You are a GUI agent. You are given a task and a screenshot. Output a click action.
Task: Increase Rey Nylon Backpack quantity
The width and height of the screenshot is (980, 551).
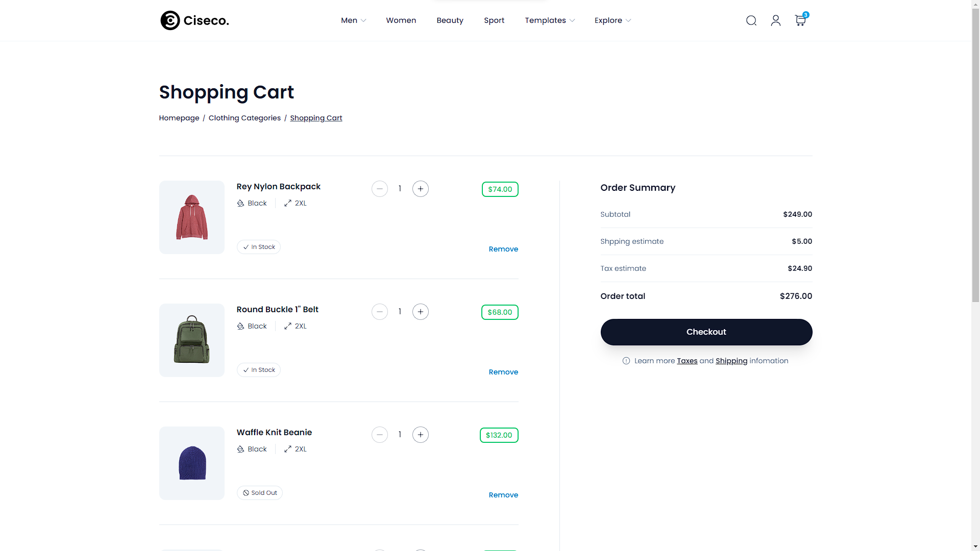(x=420, y=189)
